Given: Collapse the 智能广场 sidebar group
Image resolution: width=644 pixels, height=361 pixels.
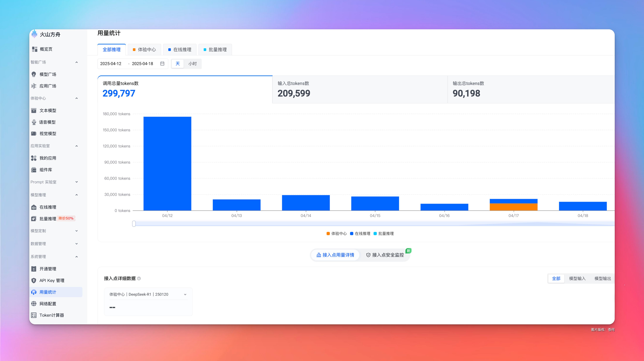Looking at the screenshot, I should [x=77, y=62].
